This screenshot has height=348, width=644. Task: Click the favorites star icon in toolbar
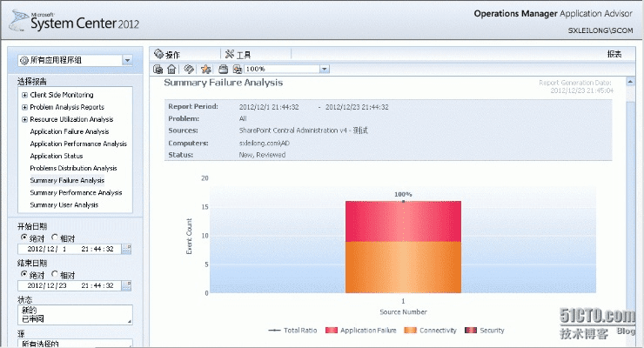[x=205, y=69]
